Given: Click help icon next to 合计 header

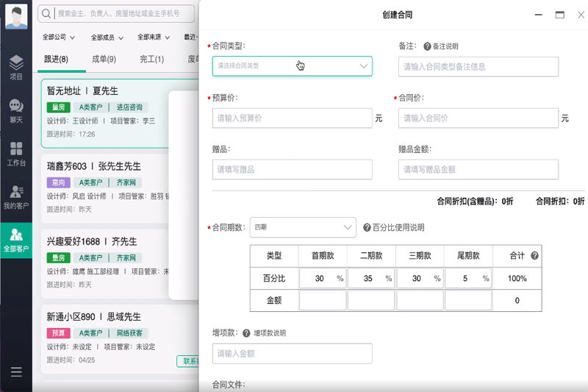Looking at the screenshot, I should 535,255.
